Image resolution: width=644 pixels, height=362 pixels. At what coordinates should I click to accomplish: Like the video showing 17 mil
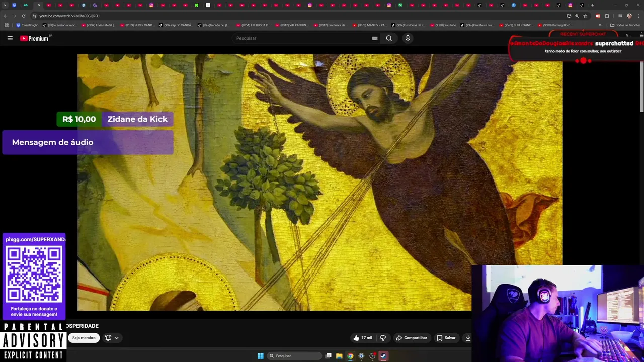tap(363, 338)
